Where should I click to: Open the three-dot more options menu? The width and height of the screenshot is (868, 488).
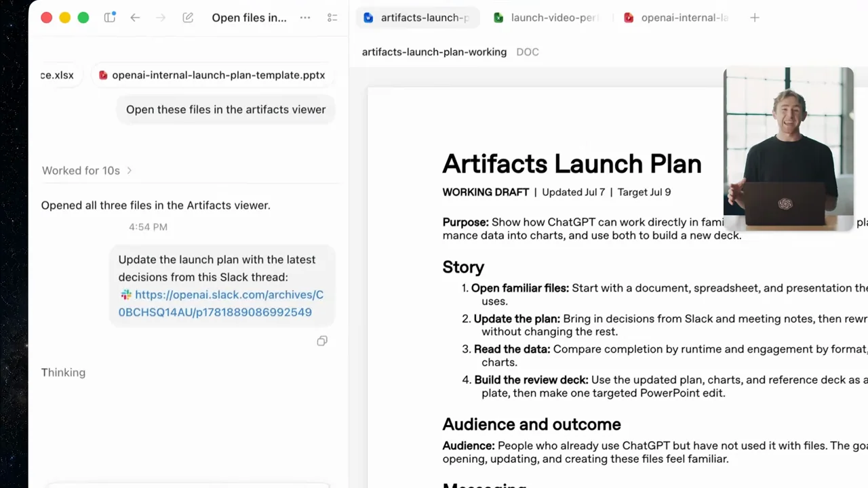[305, 18]
